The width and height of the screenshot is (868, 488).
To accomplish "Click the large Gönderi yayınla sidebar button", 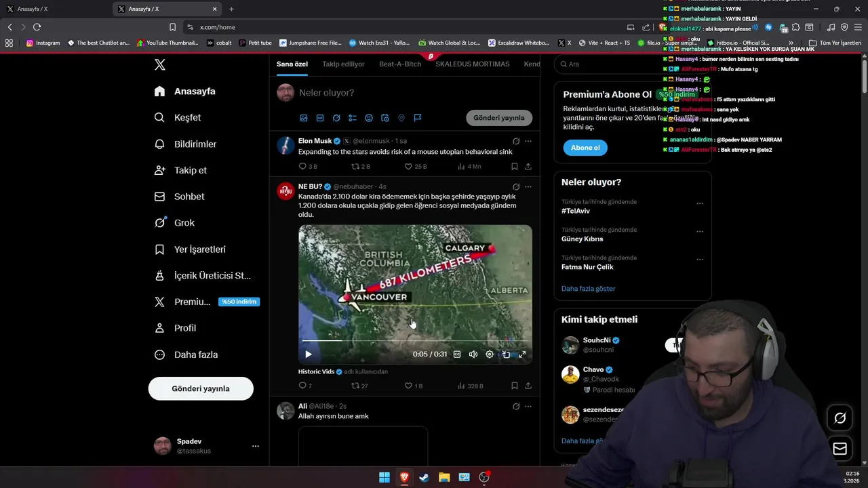I will point(201,388).
